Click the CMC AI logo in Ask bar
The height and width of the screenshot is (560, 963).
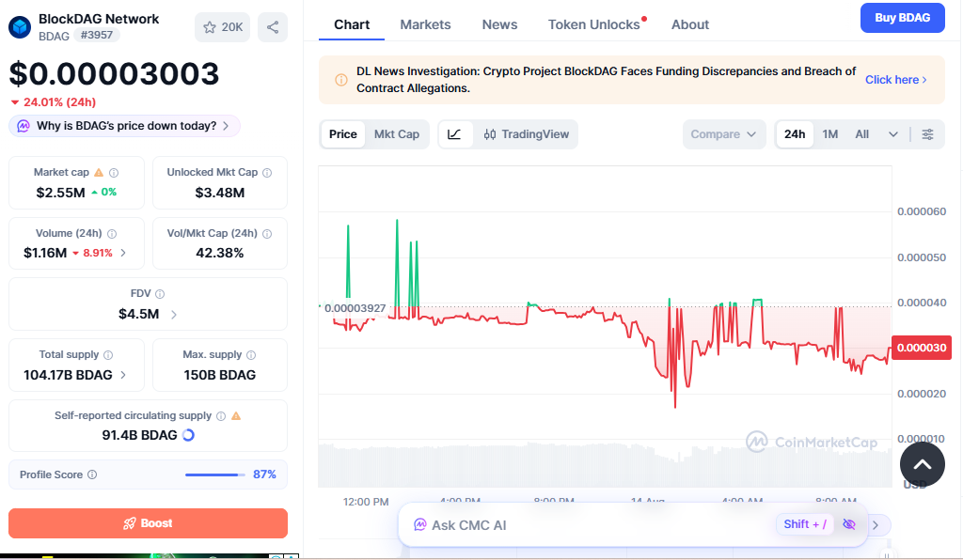tap(420, 524)
